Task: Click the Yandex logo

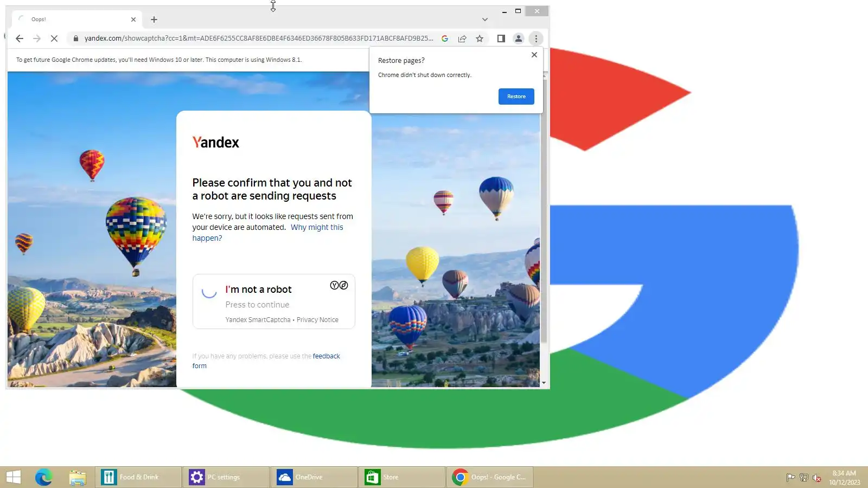Action: click(x=216, y=143)
